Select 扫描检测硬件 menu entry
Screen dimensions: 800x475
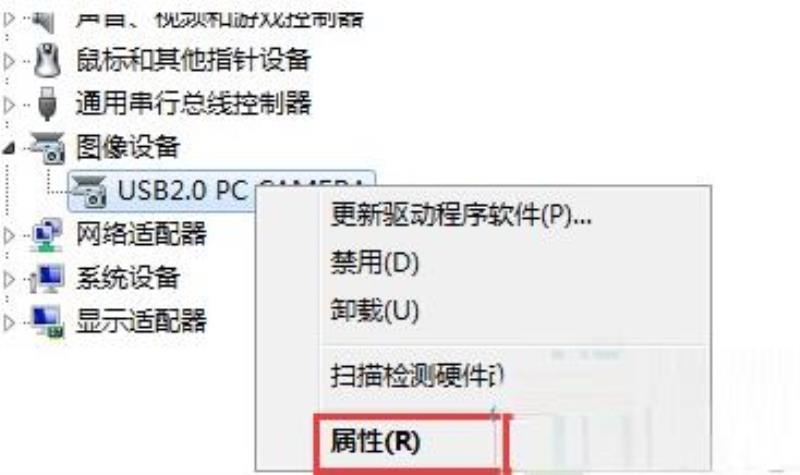pos(417,376)
